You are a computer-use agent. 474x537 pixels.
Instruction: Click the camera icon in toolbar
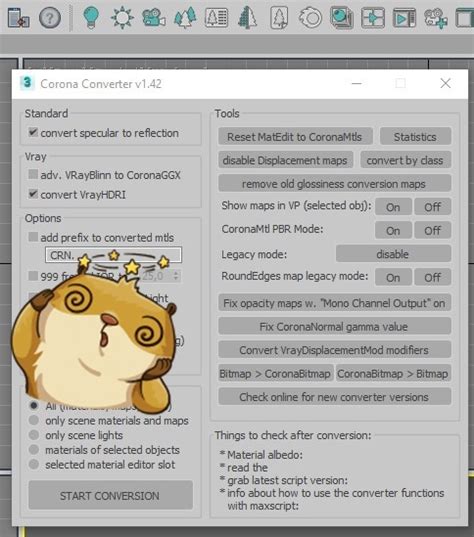click(154, 17)
